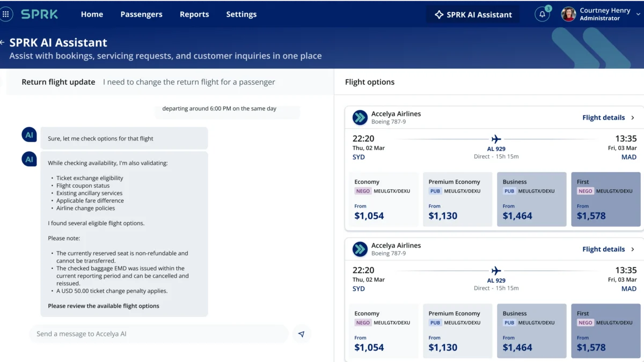Click the PUB tag on the first card's Premium Economy fare
The image size is (644, 362).
(435, 191)
